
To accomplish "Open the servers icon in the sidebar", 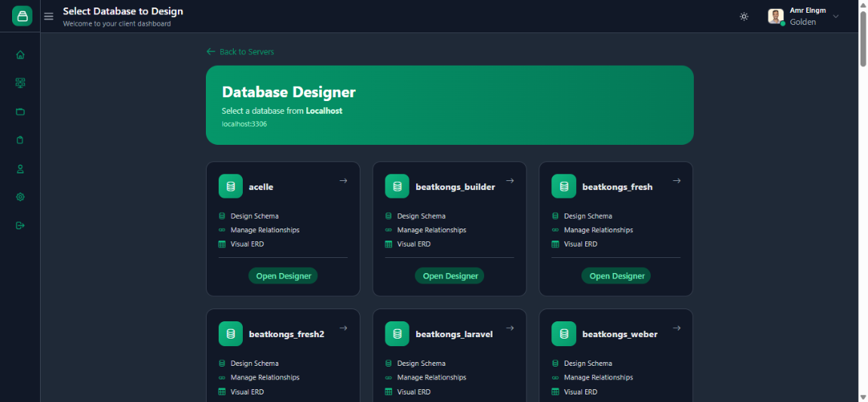I will coord(20,83).
